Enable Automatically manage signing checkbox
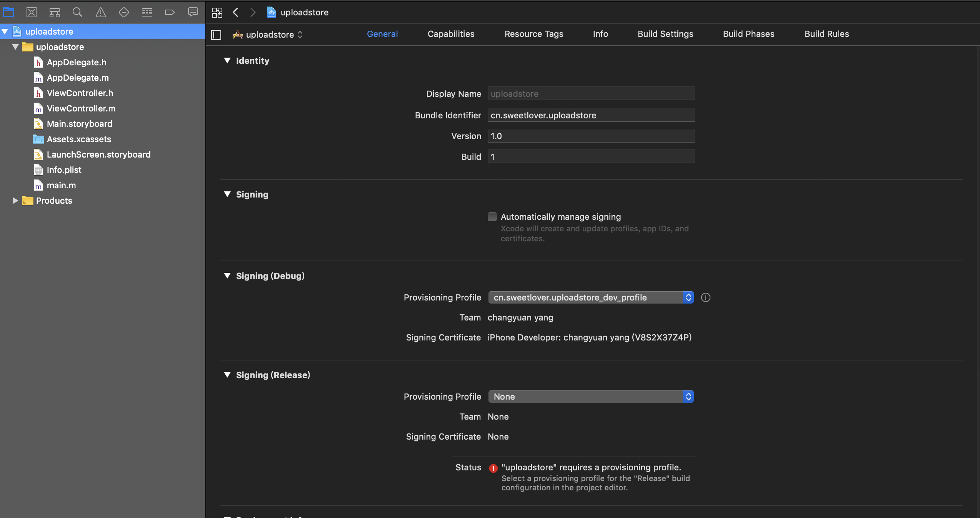980x518 pixels. [x=492, y=217]
